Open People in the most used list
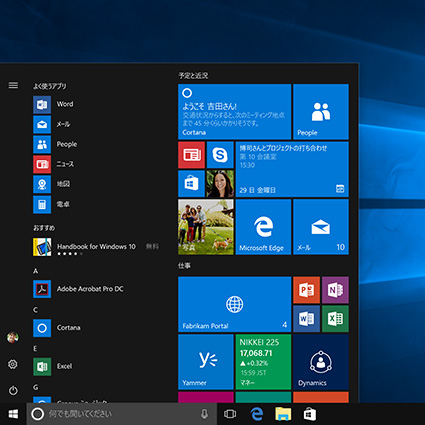Screen dimensions: 425x425 tap(55, 144)
